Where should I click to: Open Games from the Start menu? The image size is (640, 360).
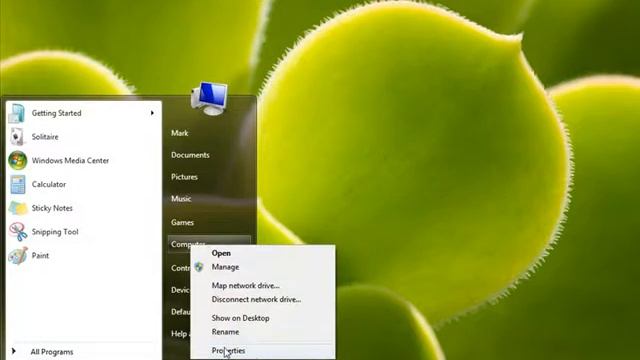(x=182, y=222)
